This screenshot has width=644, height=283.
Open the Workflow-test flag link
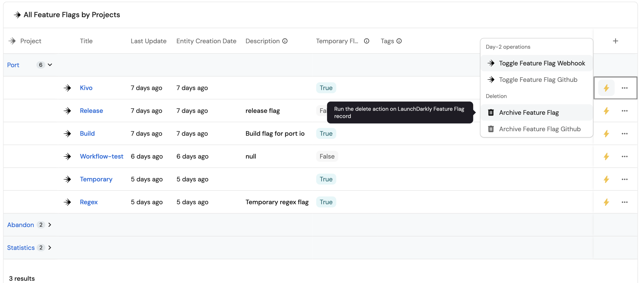[101, 157]
